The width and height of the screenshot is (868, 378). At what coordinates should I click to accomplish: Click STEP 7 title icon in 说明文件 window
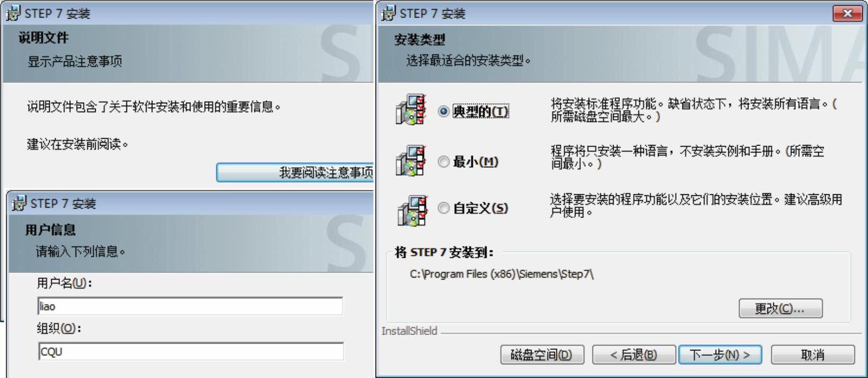pyautogui.click(x=13, y=13)
